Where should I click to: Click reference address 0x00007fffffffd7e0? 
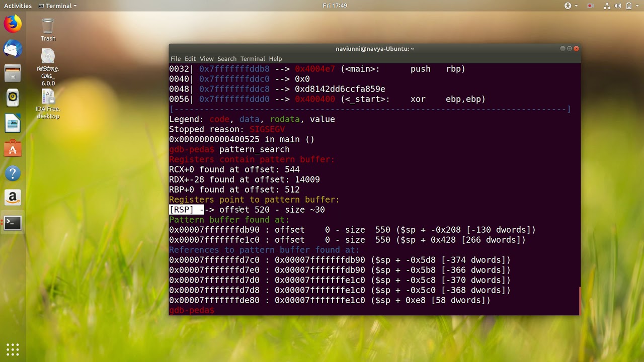point(214,270)
